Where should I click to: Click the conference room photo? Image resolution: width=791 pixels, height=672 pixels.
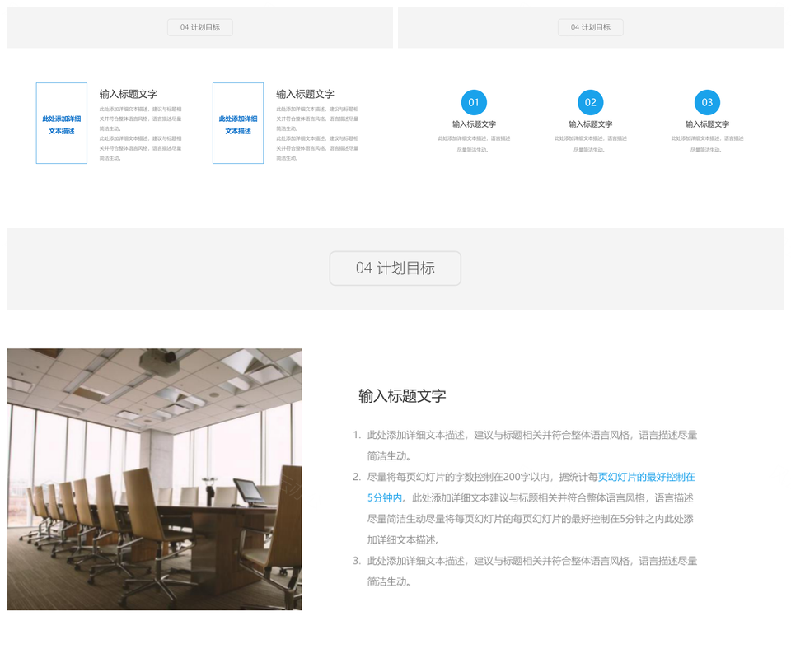point(154,479)
